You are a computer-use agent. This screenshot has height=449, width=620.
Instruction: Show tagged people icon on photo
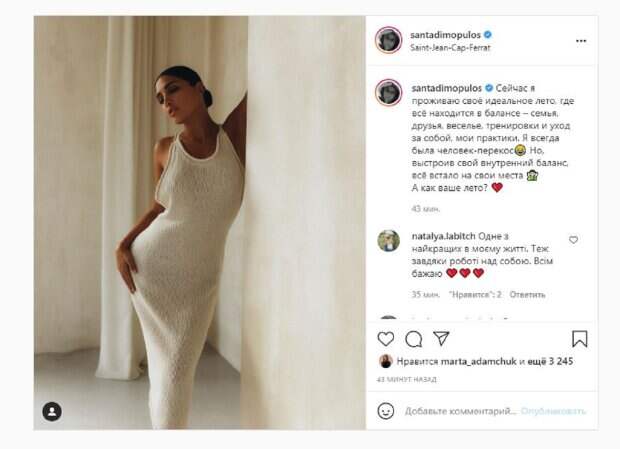[52, 411]
